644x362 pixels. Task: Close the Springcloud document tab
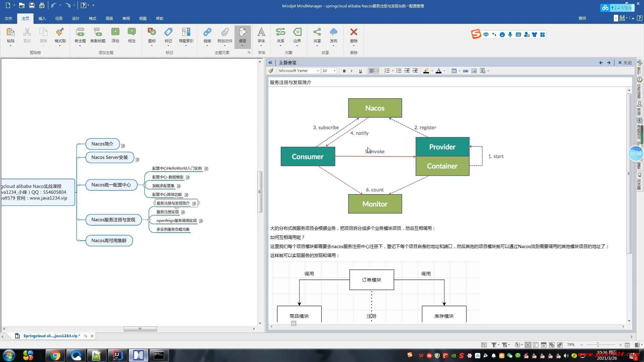point(92,336)
